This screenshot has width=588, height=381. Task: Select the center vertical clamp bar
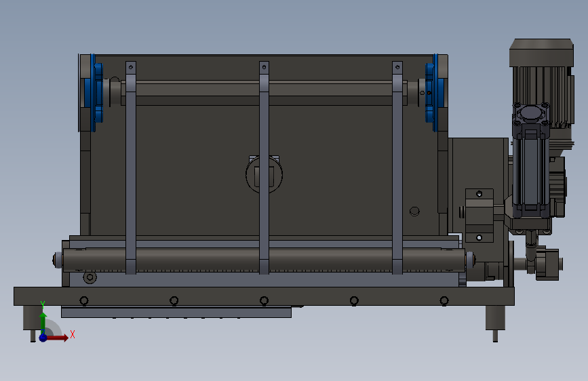click(x=264, y=167)
